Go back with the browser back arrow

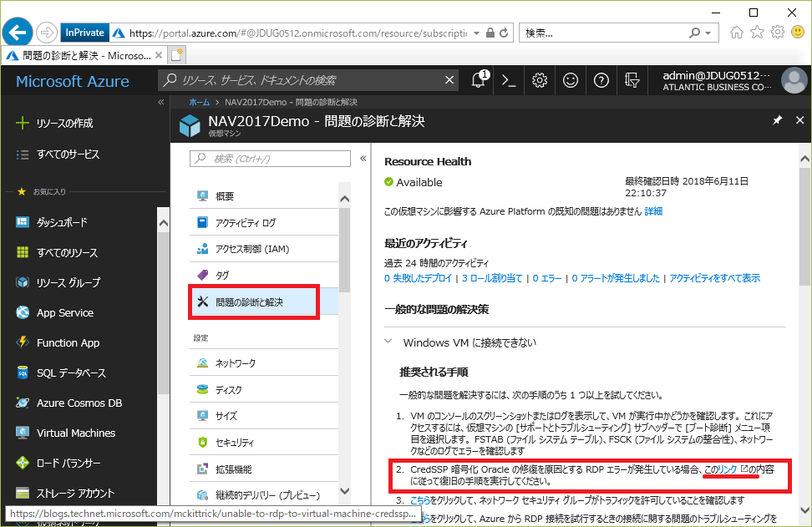(x=17, y=33)
